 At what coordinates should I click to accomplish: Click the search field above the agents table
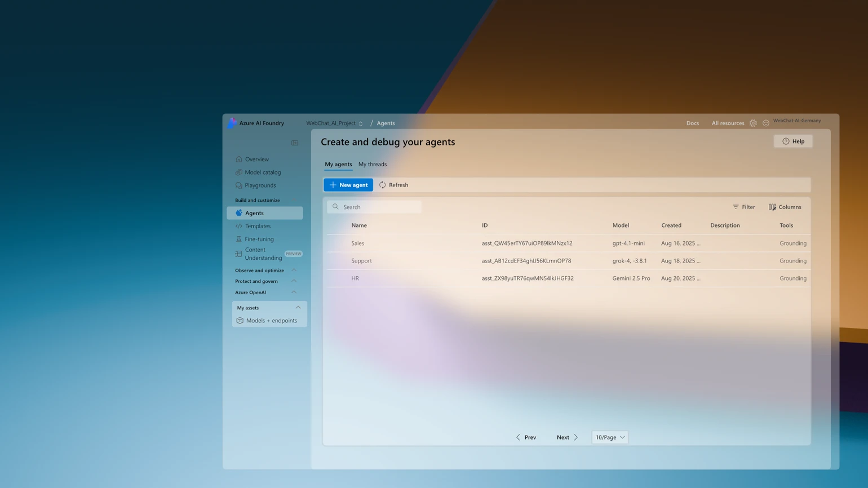[x=374, y=207]
